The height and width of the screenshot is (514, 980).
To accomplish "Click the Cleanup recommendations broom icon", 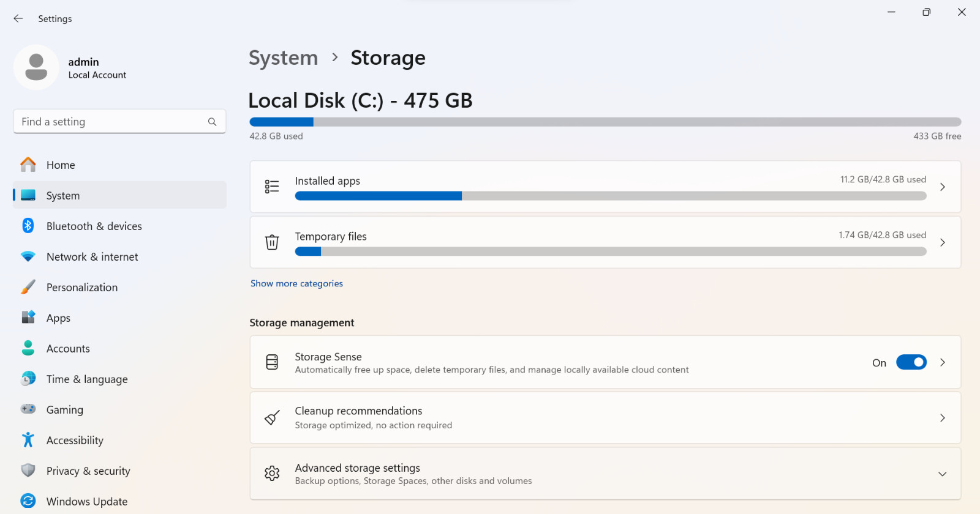I will coord(272,418).
